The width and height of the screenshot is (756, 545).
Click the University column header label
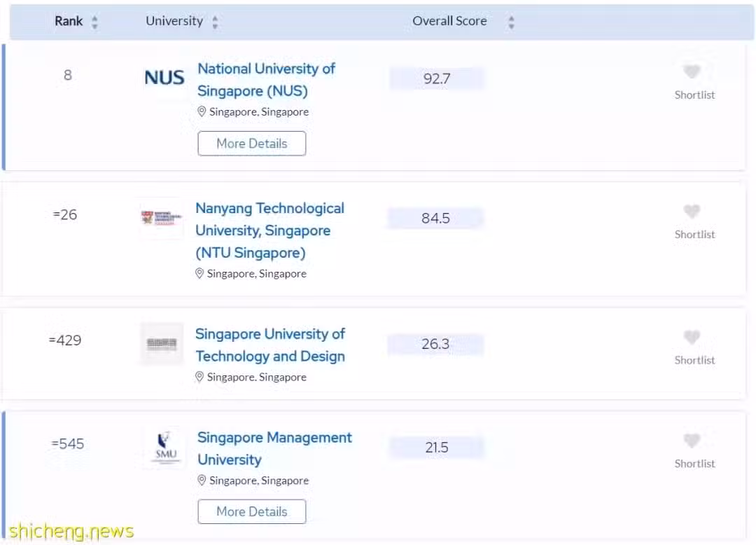(x=174, y=21)
